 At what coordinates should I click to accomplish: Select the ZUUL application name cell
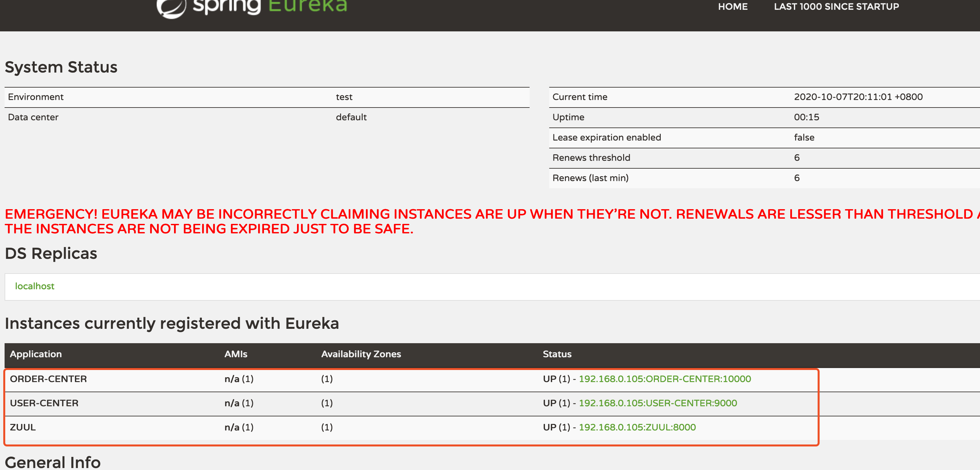click(x=23, y=427)
